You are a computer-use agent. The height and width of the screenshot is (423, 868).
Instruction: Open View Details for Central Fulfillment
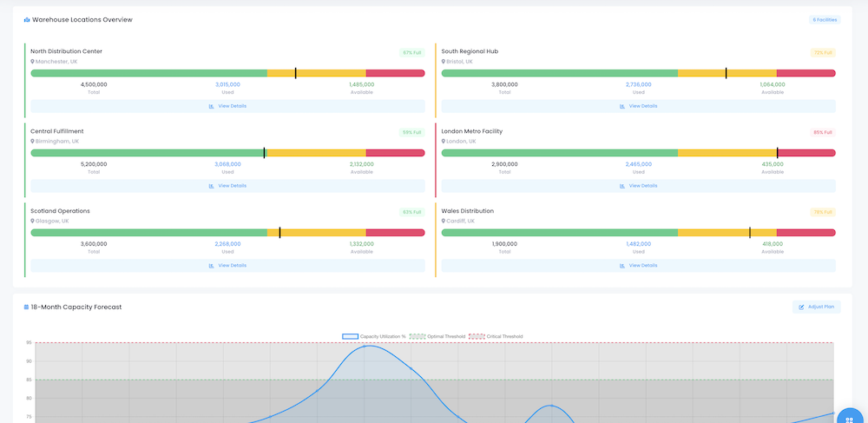pyautogui.click(x=227, y=186)
